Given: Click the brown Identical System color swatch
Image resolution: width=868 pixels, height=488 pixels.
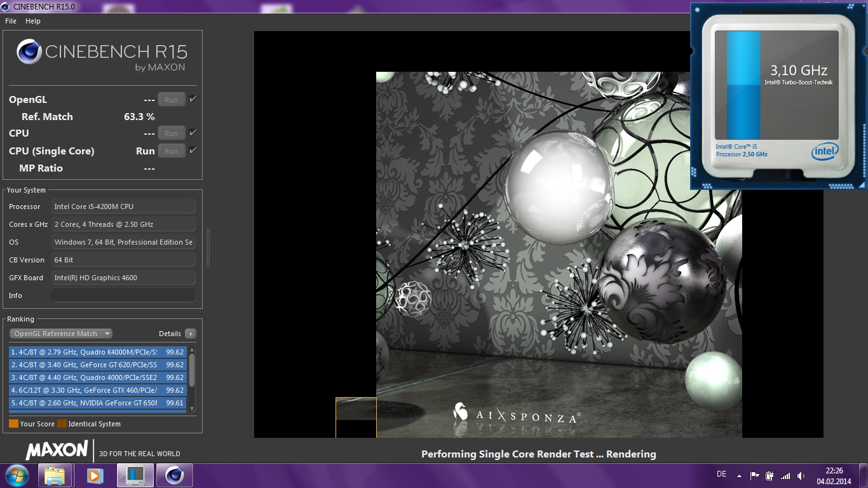Looking at the screenshot, I should [62, 424].
